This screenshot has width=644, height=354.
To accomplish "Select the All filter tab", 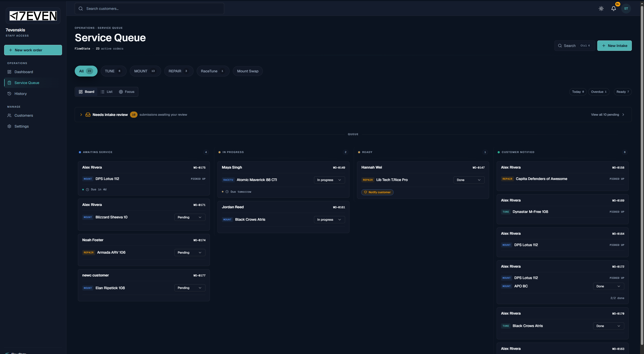I will (x=86, y=71).
